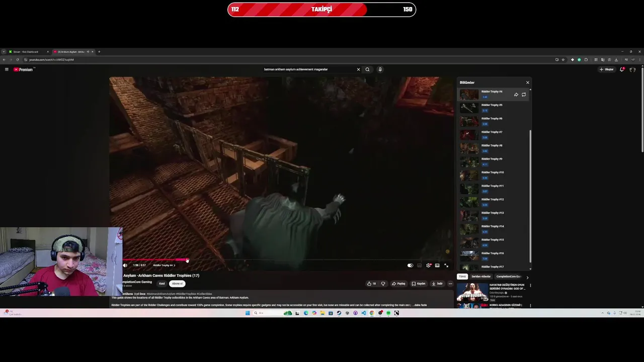Open Riddler Trophy #15 chapter
Image resolution: width=644 pixels, height=362 pixels.
(493, 242)
